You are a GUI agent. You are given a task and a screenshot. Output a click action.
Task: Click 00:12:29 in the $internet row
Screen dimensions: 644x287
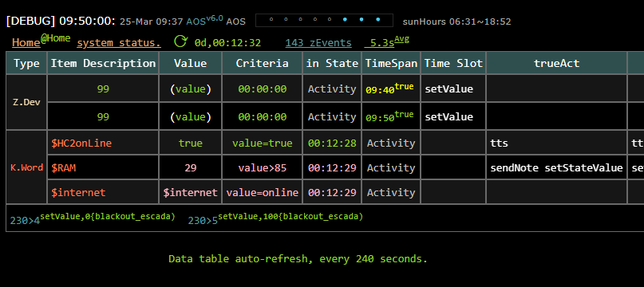point(332,192)
